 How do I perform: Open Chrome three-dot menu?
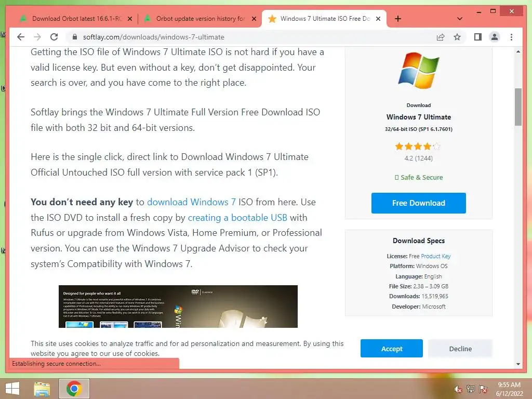click(511, 37)
